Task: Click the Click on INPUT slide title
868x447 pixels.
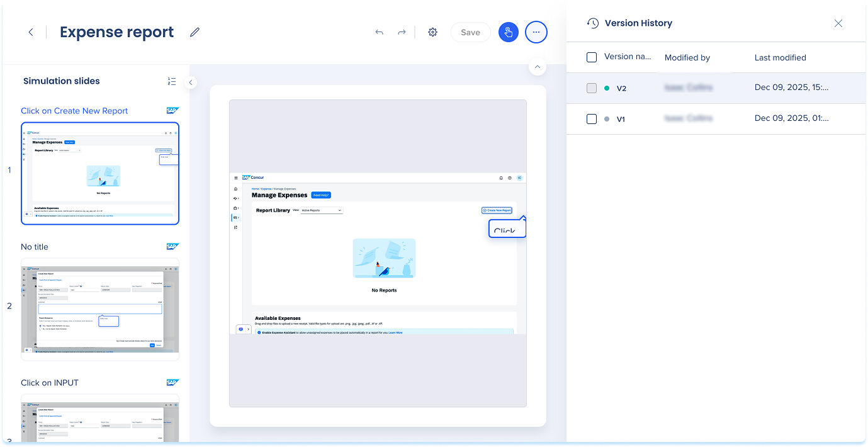Action: point(50,383)
